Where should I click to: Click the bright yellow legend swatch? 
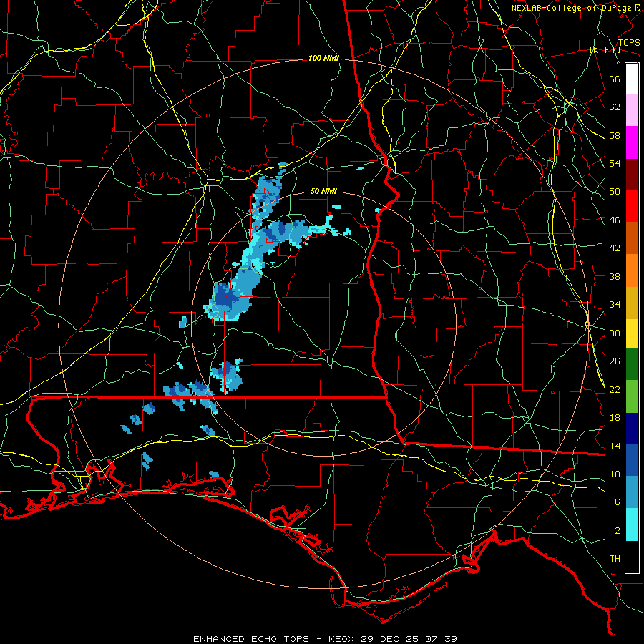pyautogui.click(x=632, y=333)
